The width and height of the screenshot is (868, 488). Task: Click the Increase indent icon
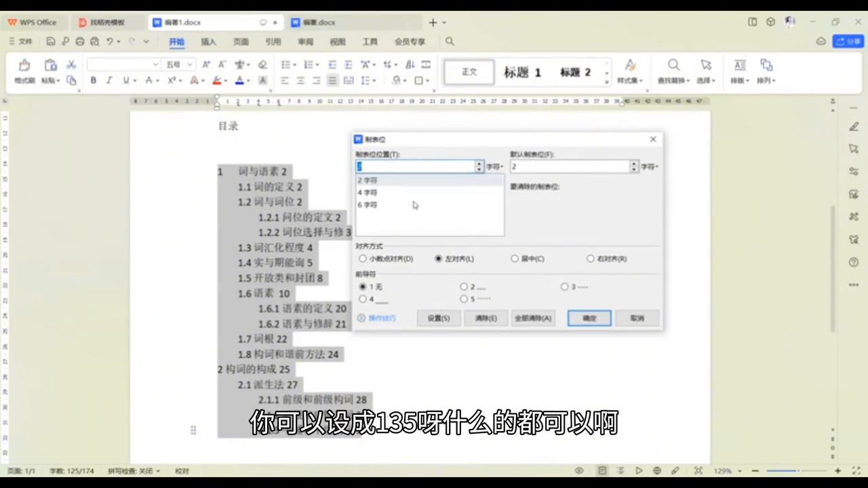[x=349, y=65]
